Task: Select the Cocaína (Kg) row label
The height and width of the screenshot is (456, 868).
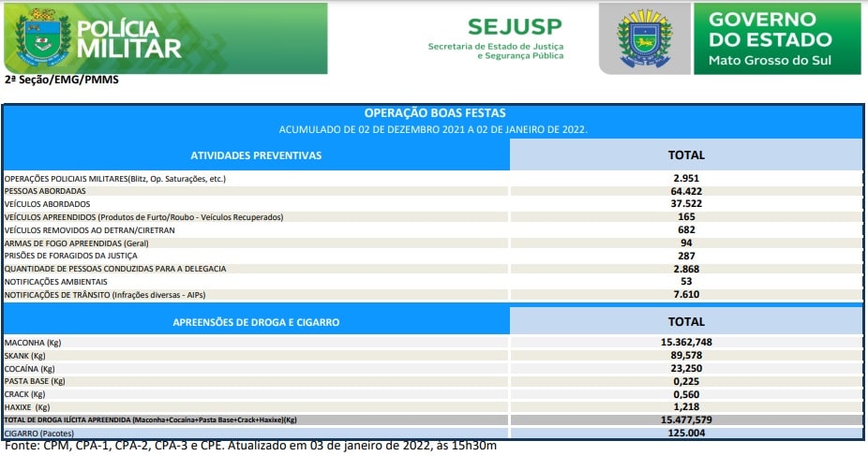Action: (x=29, y=369)
